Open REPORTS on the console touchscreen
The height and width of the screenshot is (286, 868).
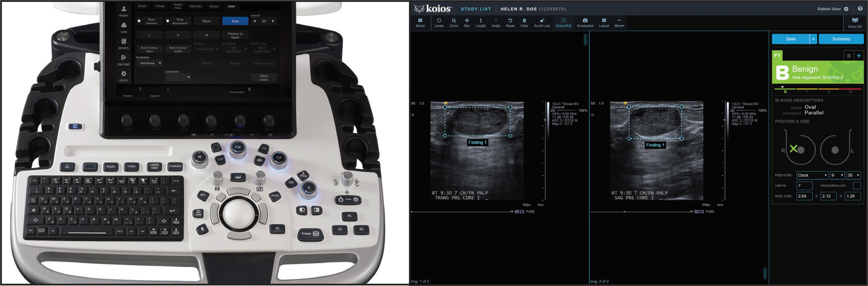tap(124, 44)
